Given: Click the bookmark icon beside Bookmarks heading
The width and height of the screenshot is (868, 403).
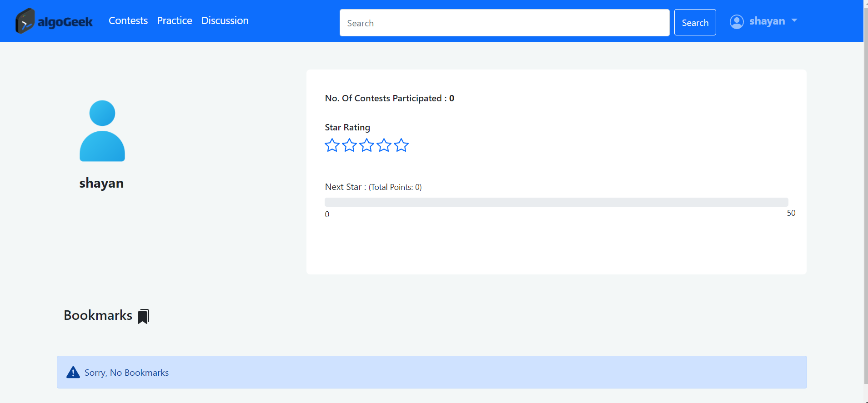Looking at the screenshot, I should coord(144,316).
